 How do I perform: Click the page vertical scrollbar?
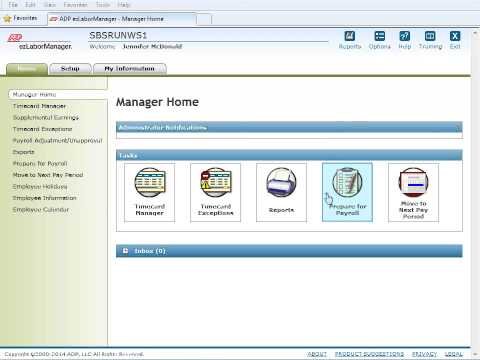pos(475,192)
